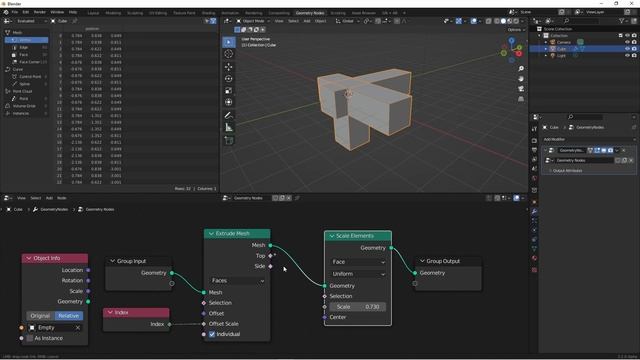This screenshot has width=640, height=360.
Task: Click the zoom magnifier icon in viewport
Action: click(x=521, y=69)
